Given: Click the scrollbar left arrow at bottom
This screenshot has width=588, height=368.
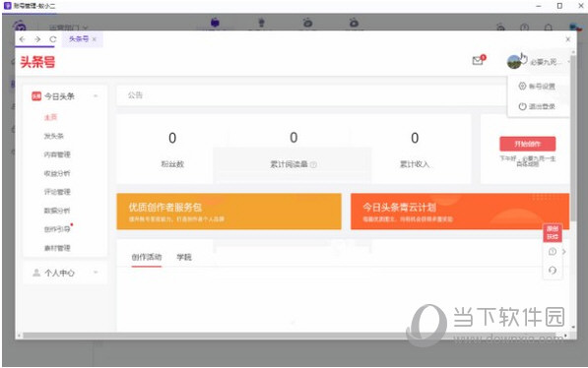Looking at the screenshot, I should (x=19, y=336).
